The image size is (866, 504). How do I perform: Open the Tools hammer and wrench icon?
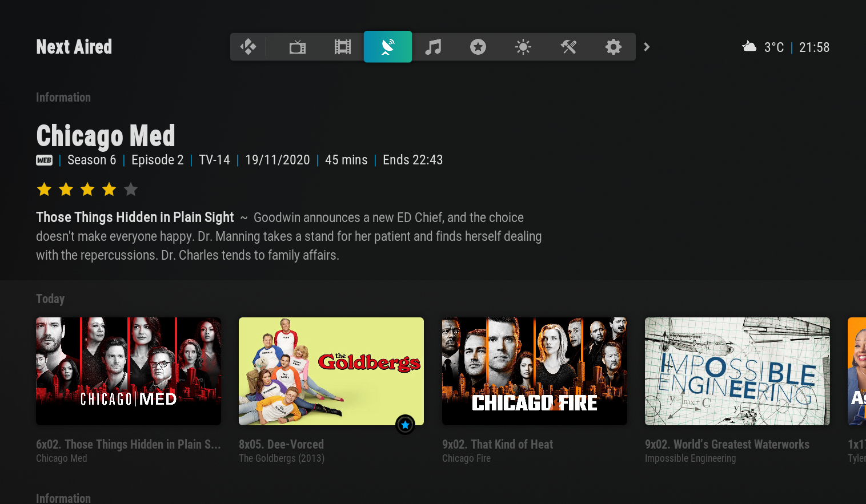(x=568, y=47)
